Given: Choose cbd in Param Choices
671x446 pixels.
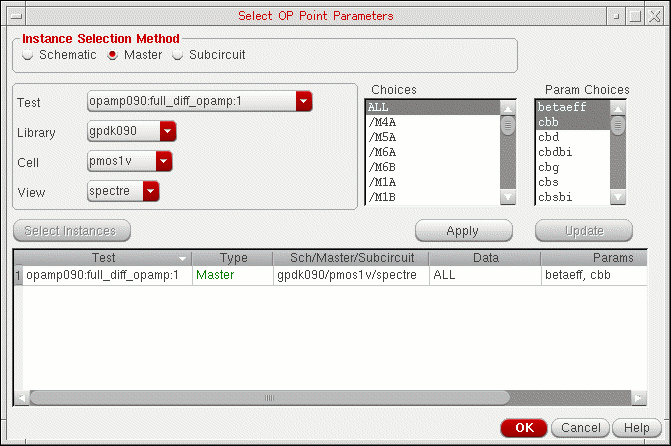Looking at the screenshot, I should pyautogui.click(x=571, y=137).
